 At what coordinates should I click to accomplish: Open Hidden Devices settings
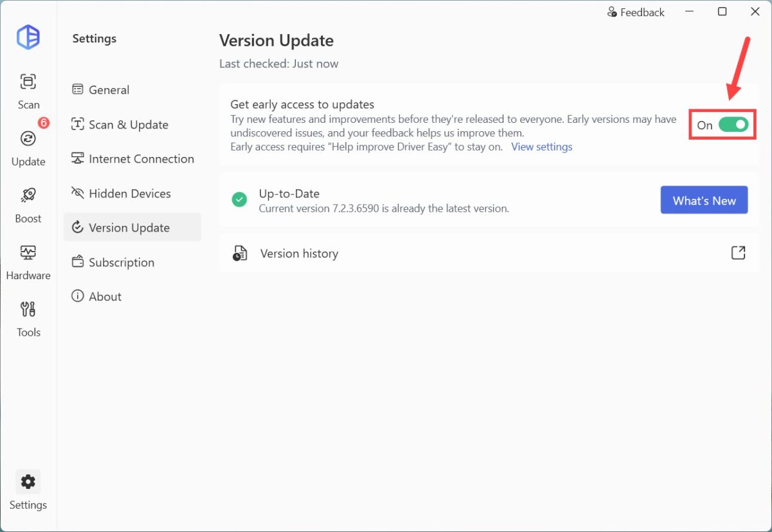[x=133, y=194]
